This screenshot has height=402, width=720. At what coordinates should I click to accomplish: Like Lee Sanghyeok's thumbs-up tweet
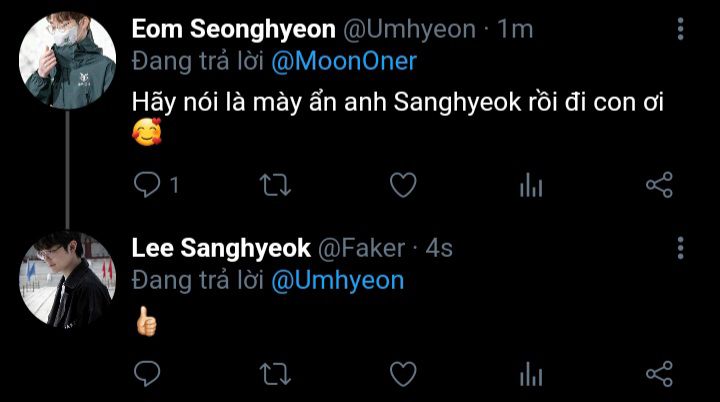pos(402,374)
